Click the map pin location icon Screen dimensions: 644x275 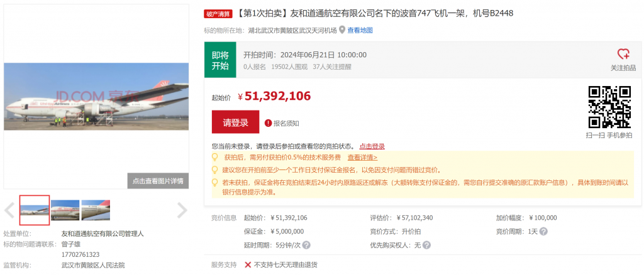[341, 30]
